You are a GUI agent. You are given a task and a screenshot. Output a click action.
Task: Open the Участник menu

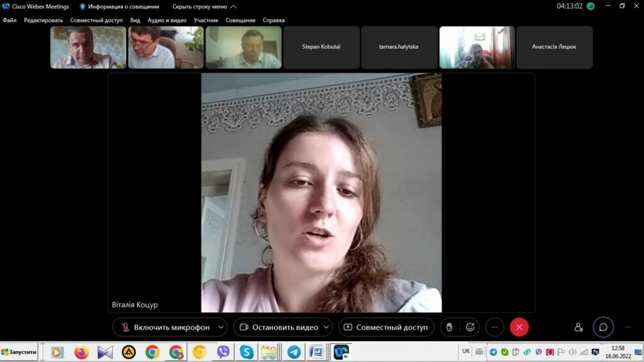(206, 20)
